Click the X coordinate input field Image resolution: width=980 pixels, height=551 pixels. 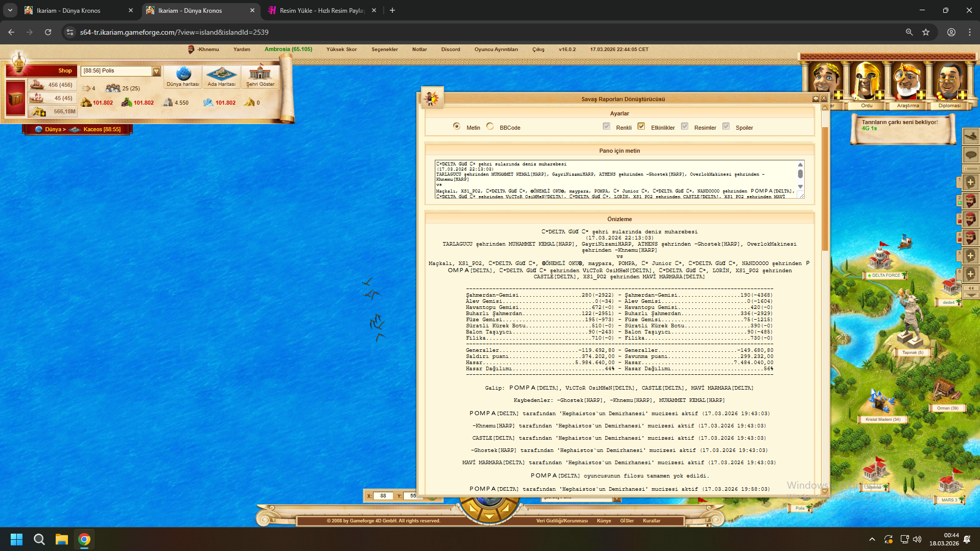click(383, 496)
